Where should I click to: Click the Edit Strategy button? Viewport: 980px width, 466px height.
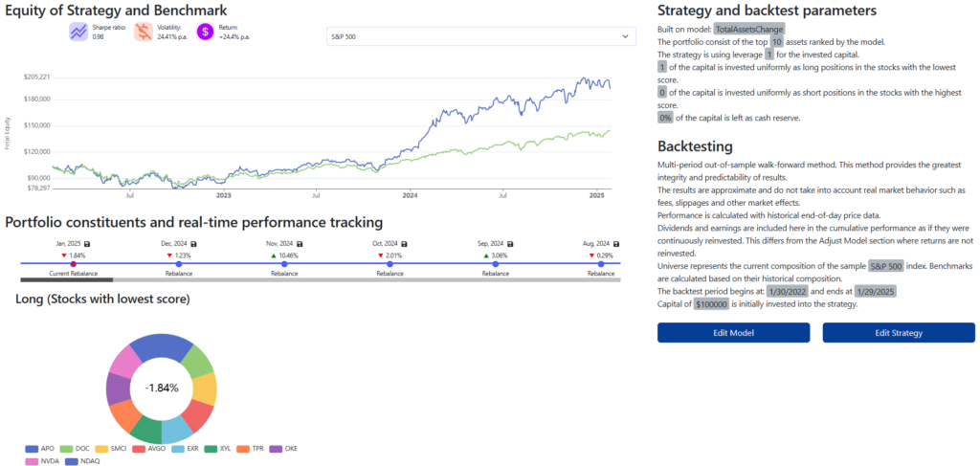click(x=899, y=332)
